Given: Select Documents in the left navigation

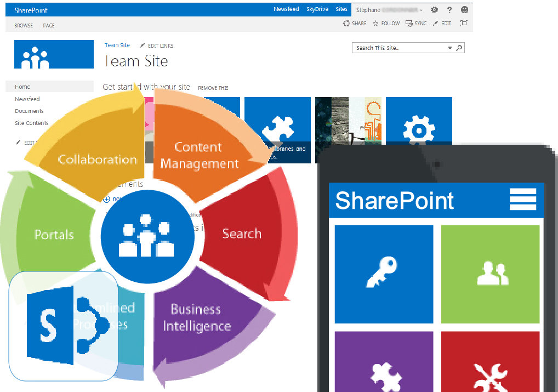Looking at the screenshot, I should (29, 111).
